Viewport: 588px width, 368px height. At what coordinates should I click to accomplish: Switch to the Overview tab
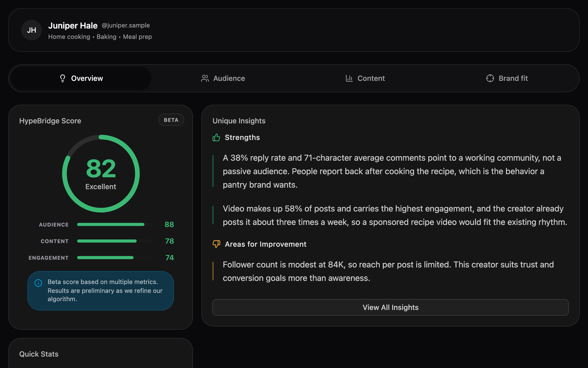tap(81, 78)
